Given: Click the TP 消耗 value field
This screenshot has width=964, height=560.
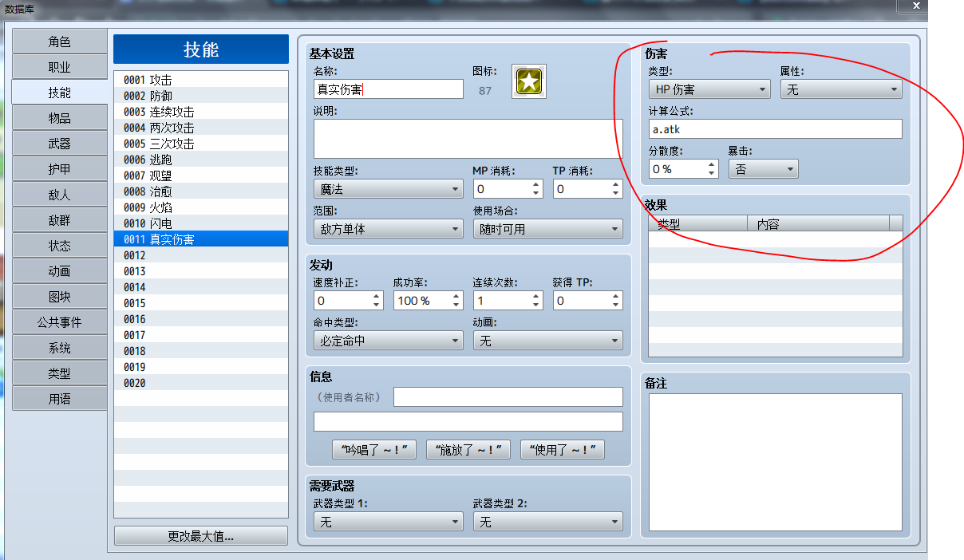Looking at the screenshot, I should (587, 189).
